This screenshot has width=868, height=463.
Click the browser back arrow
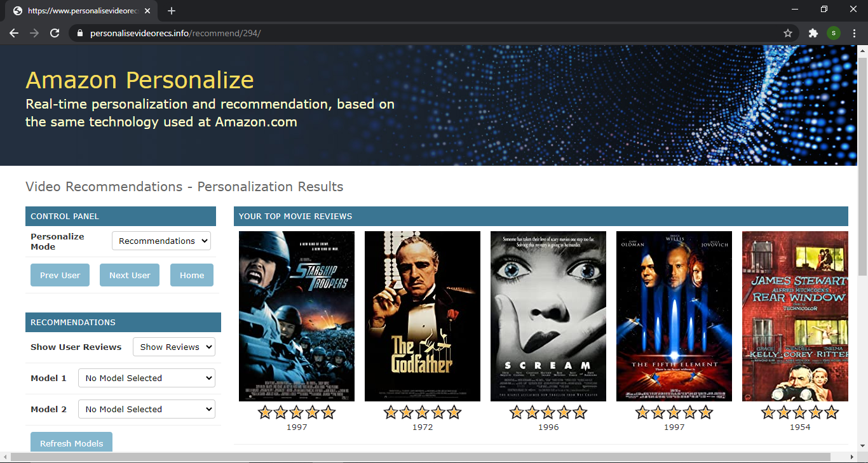14,33
